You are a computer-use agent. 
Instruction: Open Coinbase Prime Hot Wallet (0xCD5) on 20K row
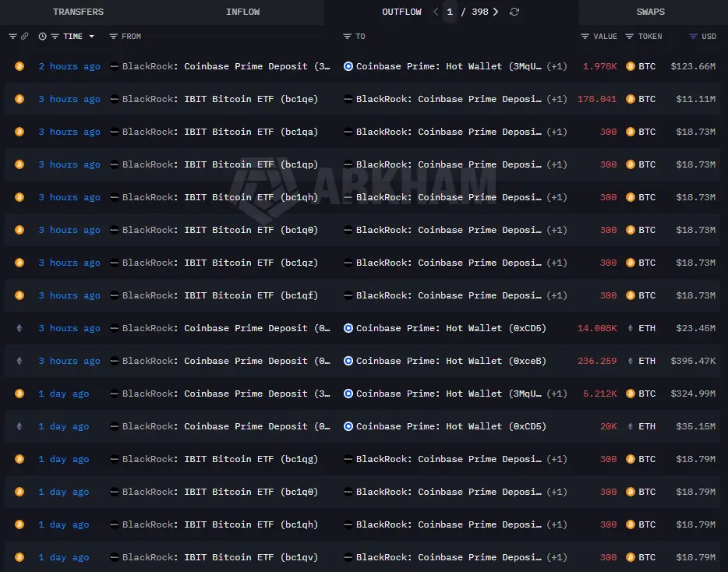point(451,426)
